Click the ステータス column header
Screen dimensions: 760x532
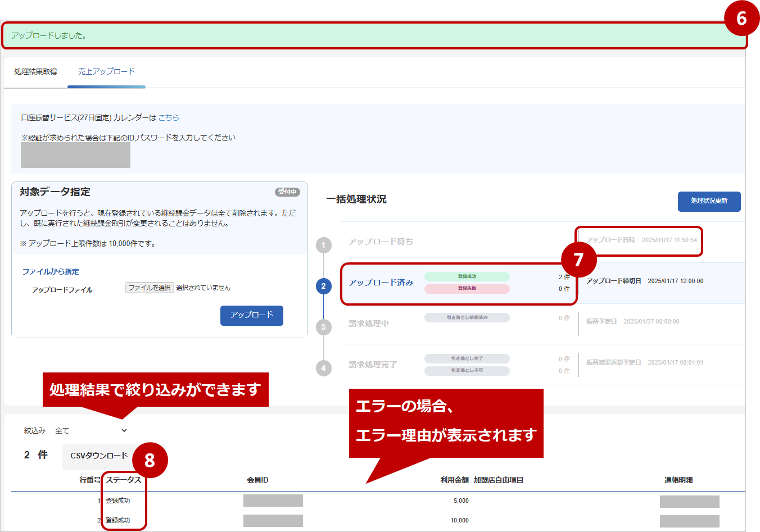(x=124, y=480)
